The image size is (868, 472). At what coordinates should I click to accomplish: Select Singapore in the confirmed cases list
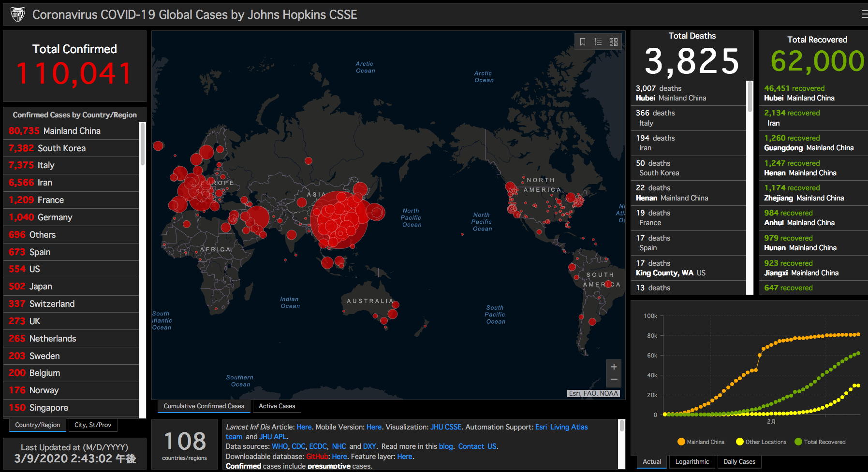71,408
